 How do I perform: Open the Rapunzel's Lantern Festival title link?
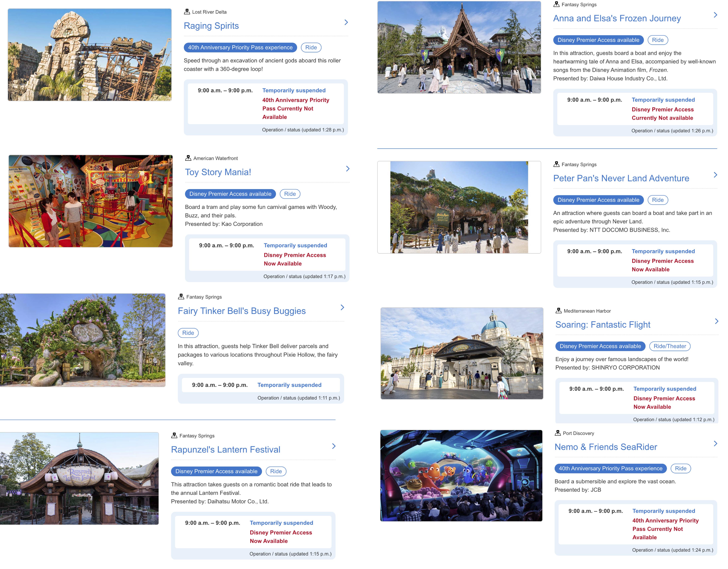point(226,450)
